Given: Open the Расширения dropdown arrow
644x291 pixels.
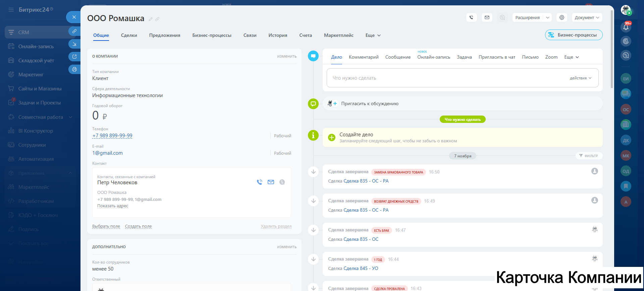Looking at the screenshot, I should coord(547,18).
